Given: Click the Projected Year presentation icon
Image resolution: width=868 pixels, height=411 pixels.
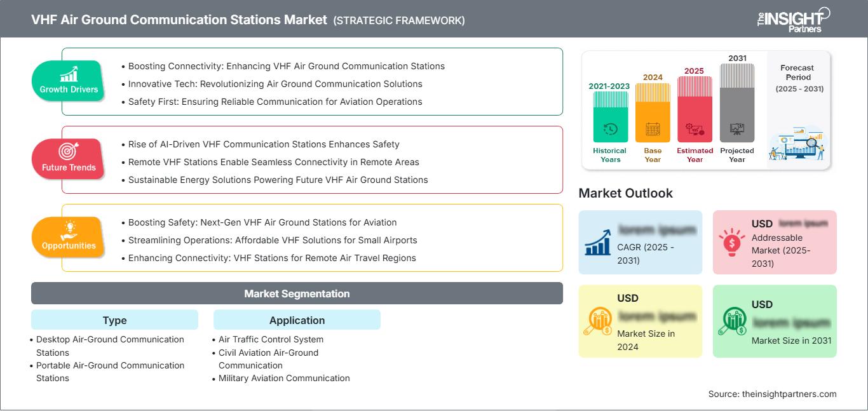Looking at the screenshot, I should click(737, 129).
